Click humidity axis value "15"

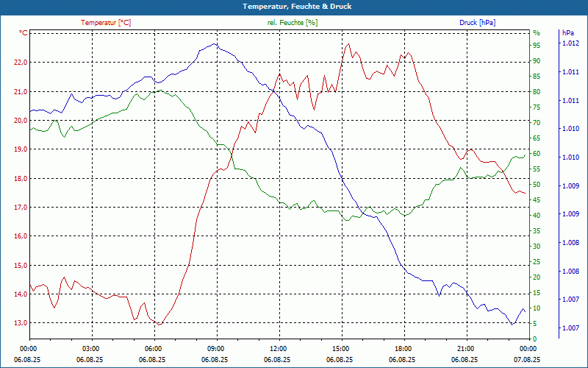(537, 293)
